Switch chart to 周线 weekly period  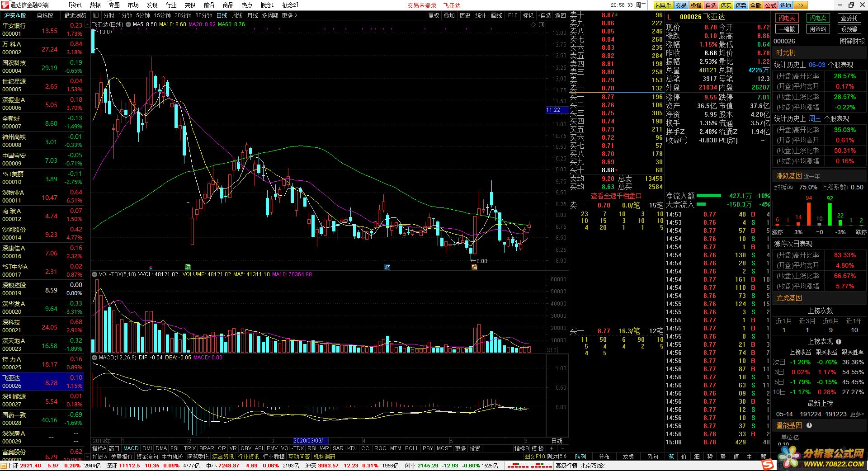click(x=237, y=15)
